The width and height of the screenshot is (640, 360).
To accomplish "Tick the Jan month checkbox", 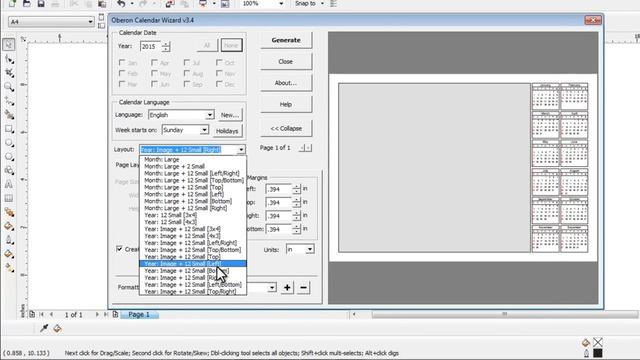I will pyautogui.click(x=122, y=63).
